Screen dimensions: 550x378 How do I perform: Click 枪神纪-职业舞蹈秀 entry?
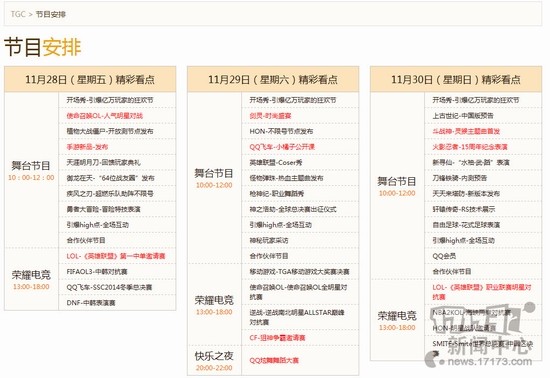(x=277, y=194)
